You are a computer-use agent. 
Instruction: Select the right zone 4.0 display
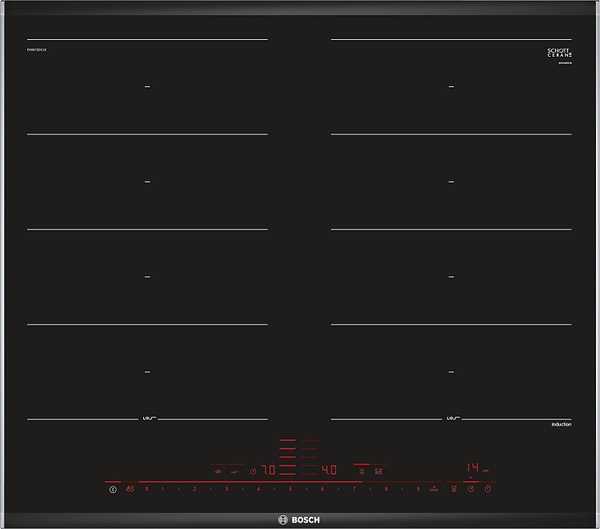coord(329,470)
